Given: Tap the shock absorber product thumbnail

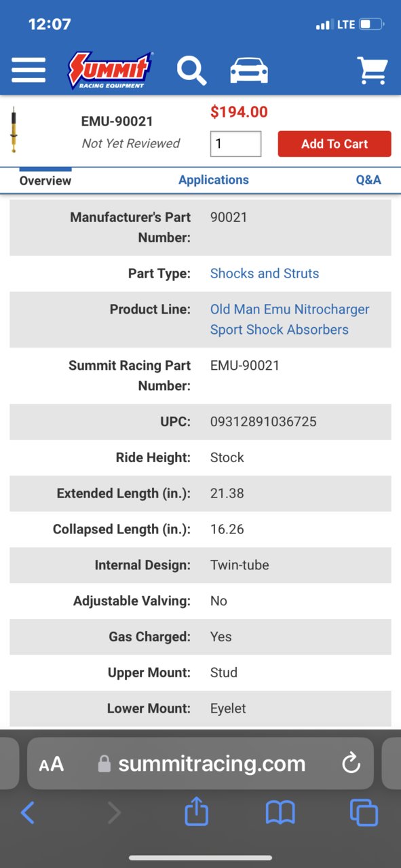Looking at the screenshot, I should pos(13,130).
